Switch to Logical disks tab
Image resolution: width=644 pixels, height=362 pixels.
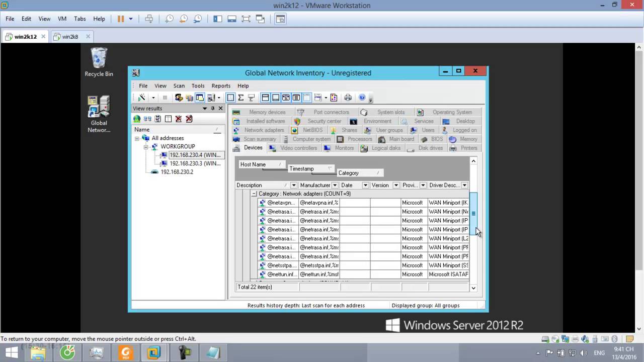(x=381, y=148)
